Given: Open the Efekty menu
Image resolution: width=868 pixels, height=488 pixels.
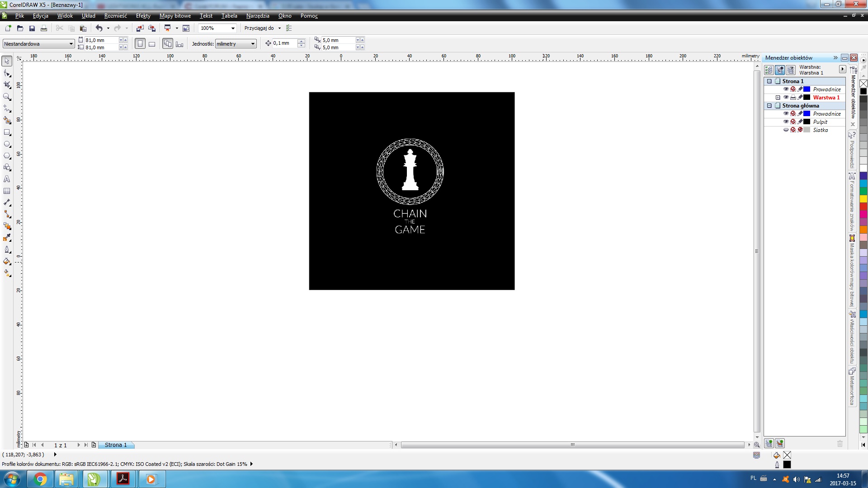Looking at the screenshot, I should pos(143,16).
